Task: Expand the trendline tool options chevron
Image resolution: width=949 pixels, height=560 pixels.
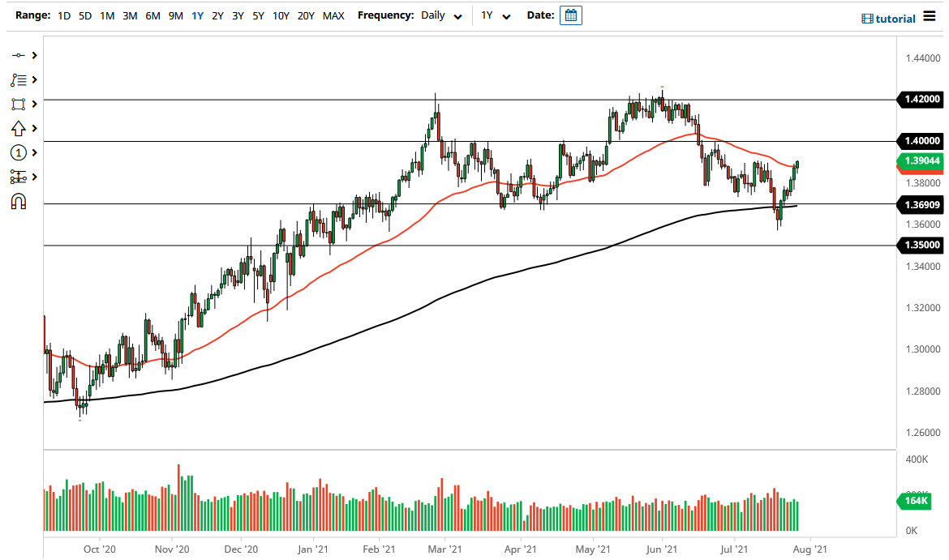Action: [x=32, y=55]
